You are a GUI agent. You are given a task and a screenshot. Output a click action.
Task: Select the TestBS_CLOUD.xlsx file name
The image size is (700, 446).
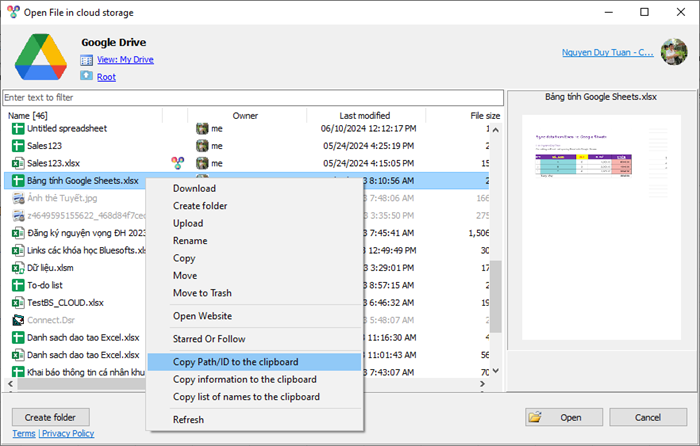65,303
